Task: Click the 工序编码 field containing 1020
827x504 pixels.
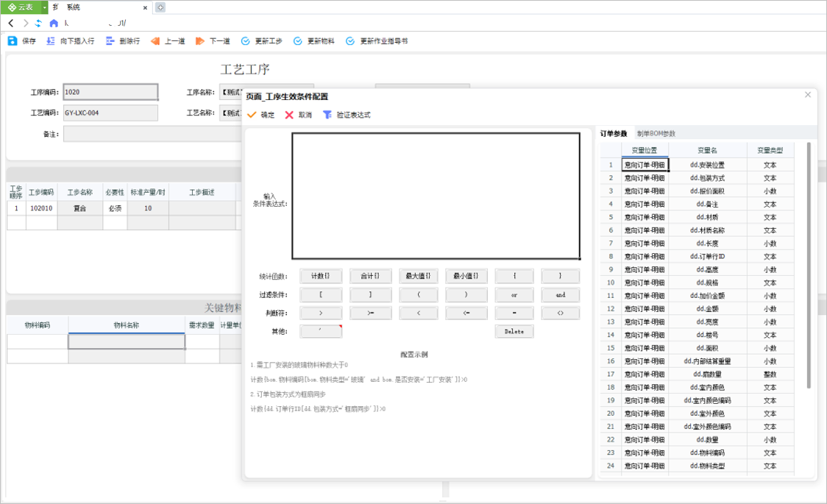Action: coord(110,92)
